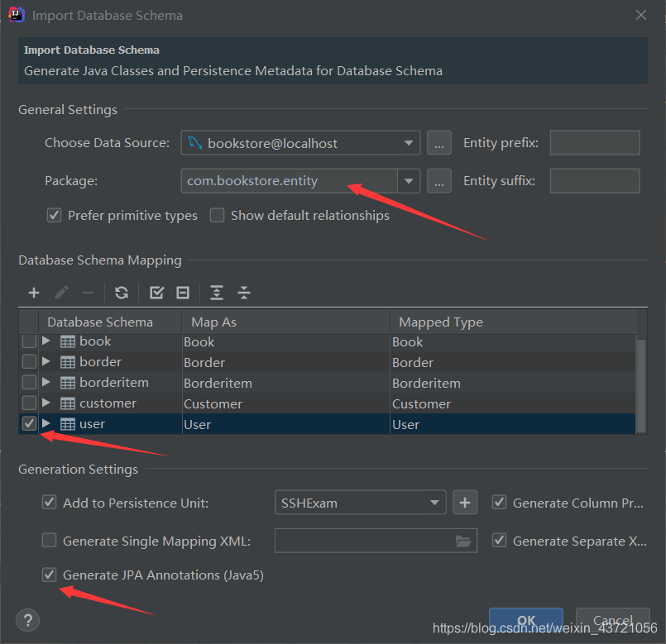Toggle Prefer primitive types checkbox
666x644 pixels.
tap(54, 215)
